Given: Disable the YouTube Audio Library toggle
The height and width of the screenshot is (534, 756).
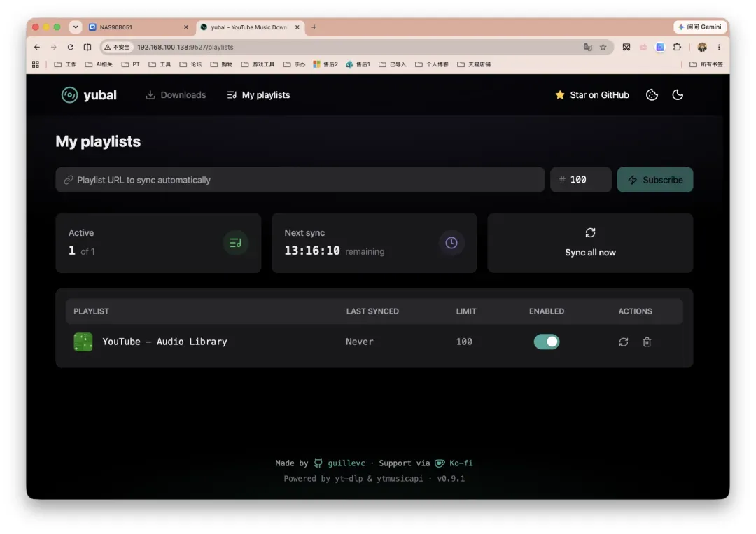Looking at the screenshot, I should pyautogui.click(x=546, y=342).
